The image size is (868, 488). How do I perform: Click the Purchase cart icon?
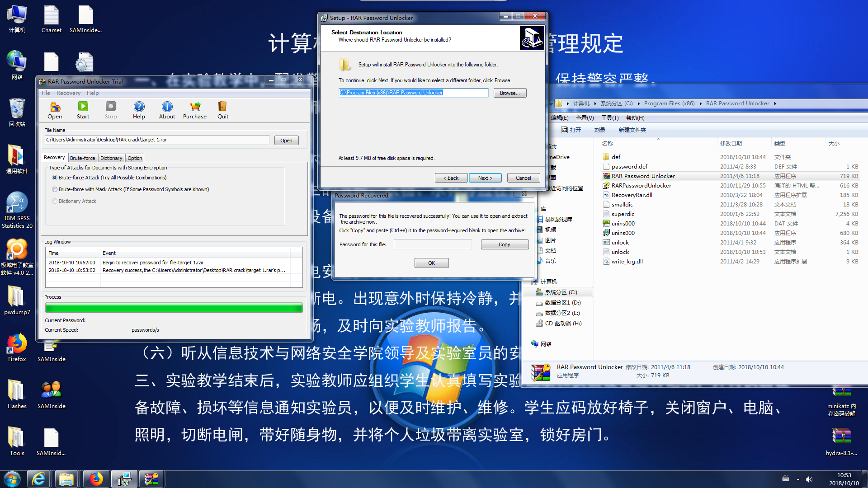click(x=195, y=110)
